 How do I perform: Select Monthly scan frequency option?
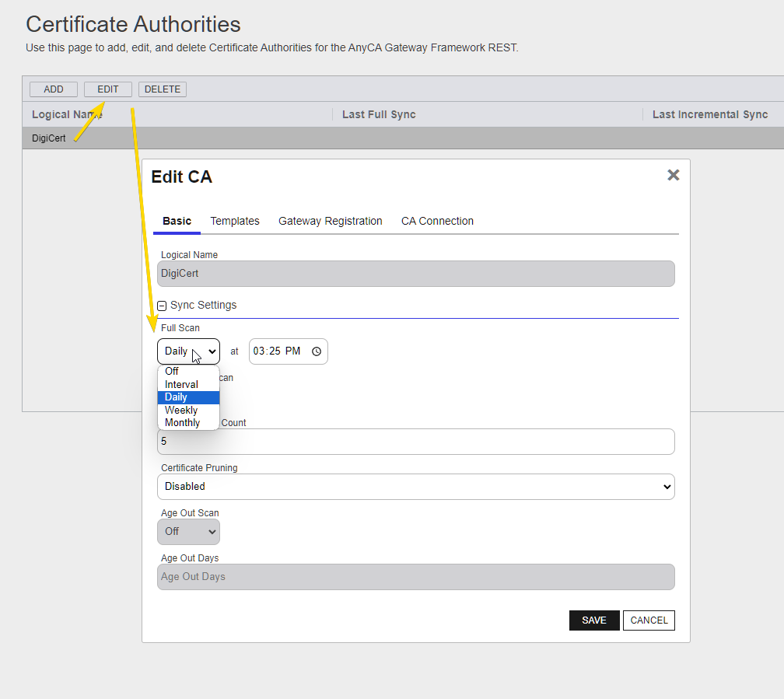(182, 423)
